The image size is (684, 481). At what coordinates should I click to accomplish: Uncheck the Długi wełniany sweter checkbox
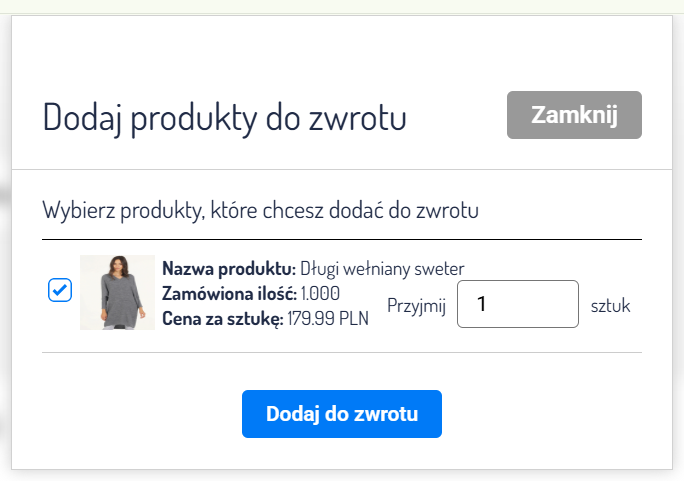click(x=59, y=290)
